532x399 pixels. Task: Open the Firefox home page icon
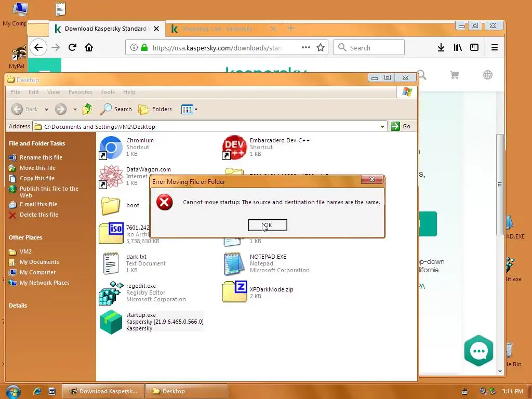coord(89,47)
